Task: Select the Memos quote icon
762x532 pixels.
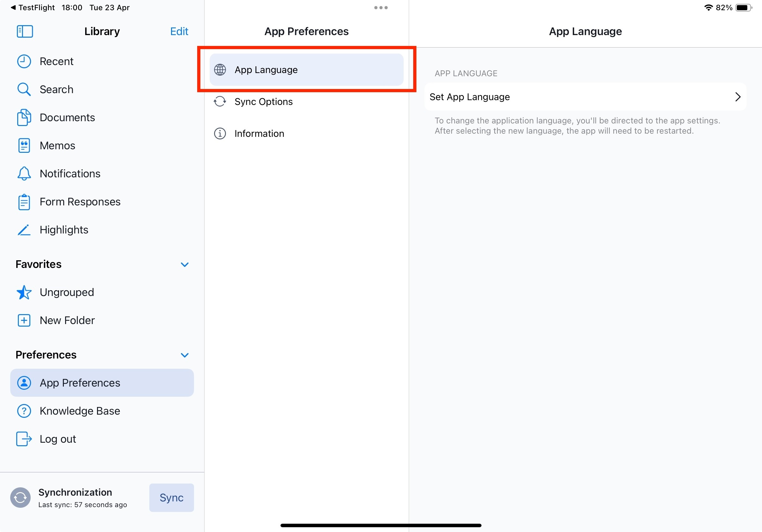Action: [x=24, y=146]
